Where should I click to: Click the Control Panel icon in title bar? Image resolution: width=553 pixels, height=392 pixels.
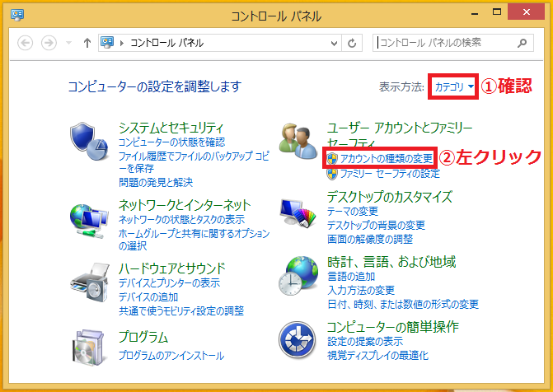[x=17, y=14]
